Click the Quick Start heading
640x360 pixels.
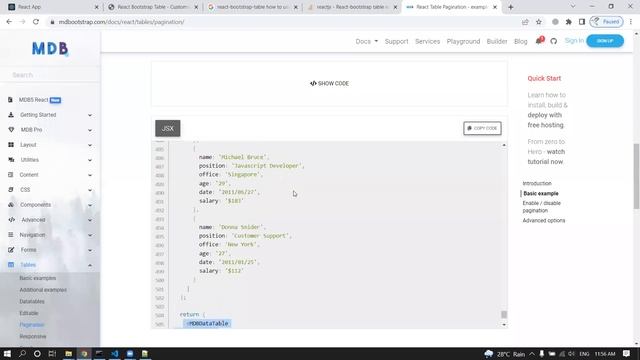click(x=544, y=78)
